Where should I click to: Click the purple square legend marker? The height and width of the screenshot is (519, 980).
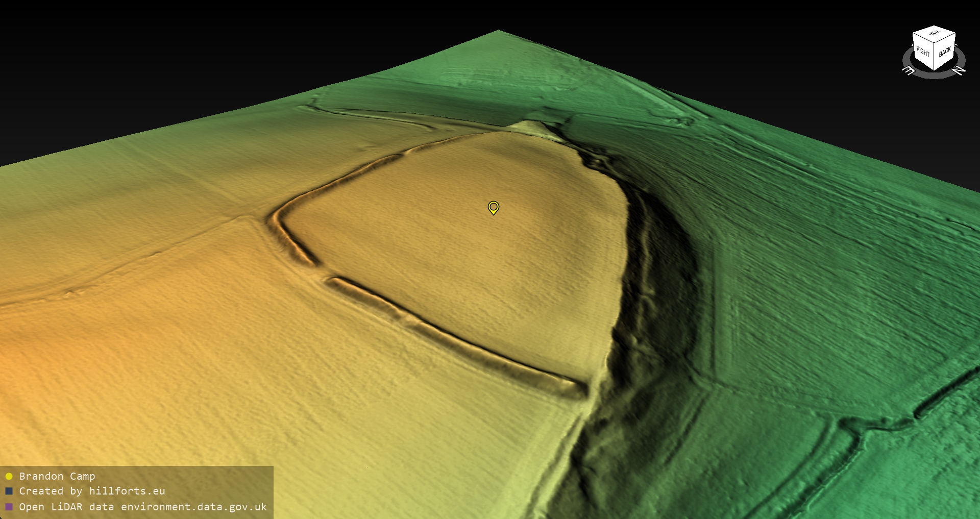click(x=9, y=507)
